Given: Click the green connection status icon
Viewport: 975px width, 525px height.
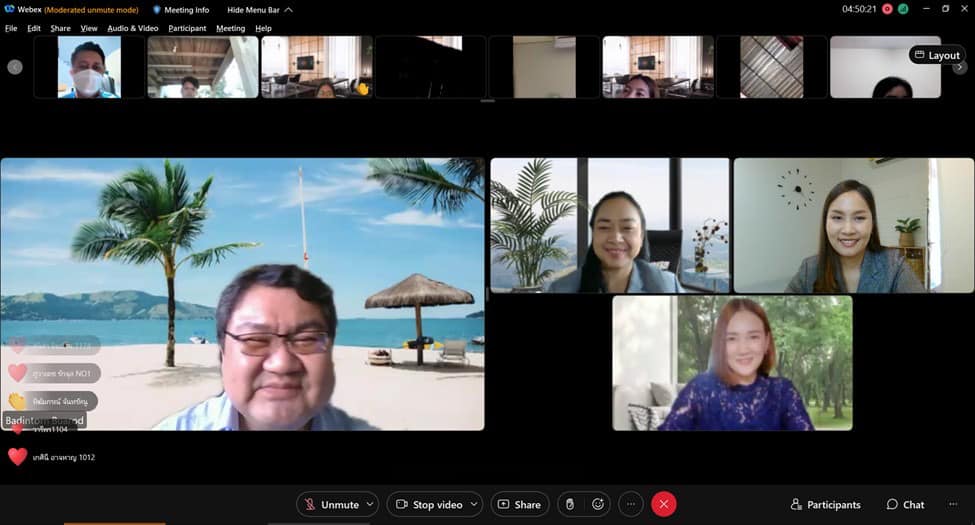Looking at the screenshot, I should tap(903, 9).
